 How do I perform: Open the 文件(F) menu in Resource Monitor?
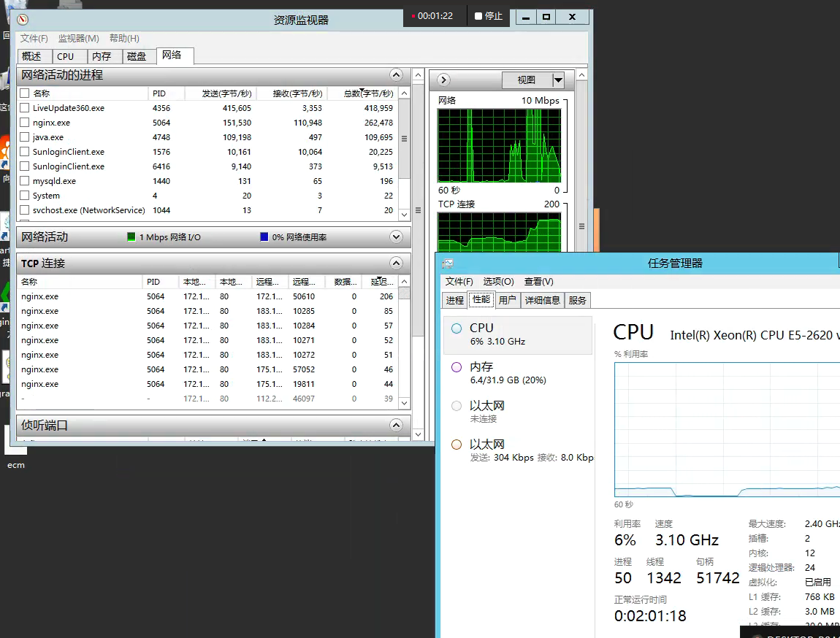click(34, 39)
